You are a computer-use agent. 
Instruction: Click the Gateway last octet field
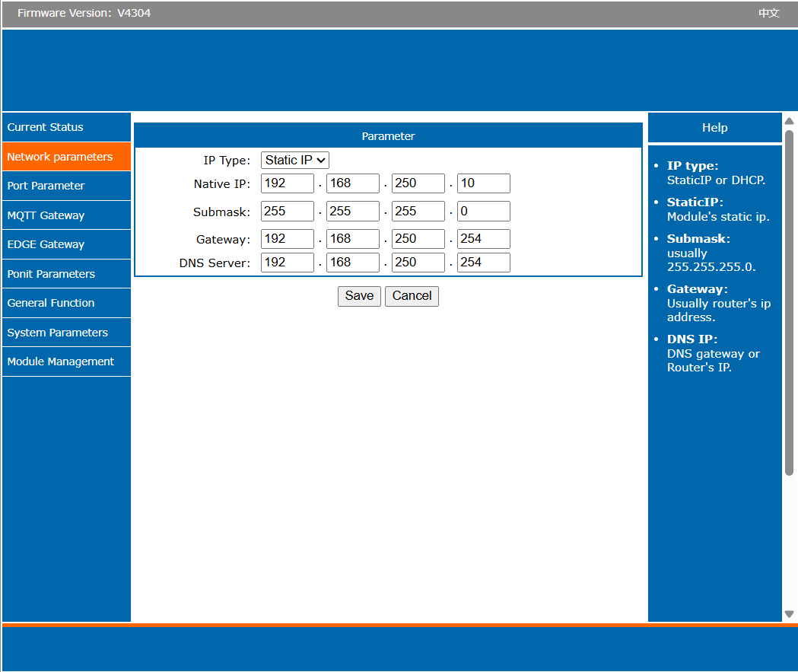click(x=483, y=239)
